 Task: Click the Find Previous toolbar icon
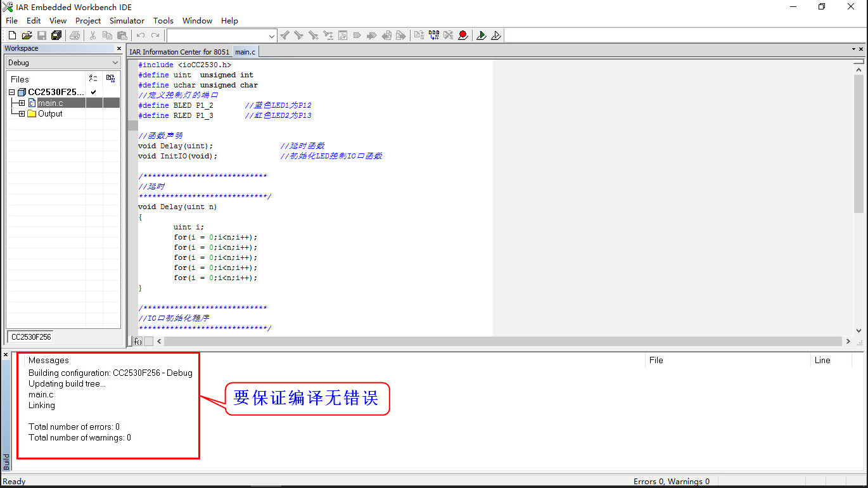coord(284,35)
